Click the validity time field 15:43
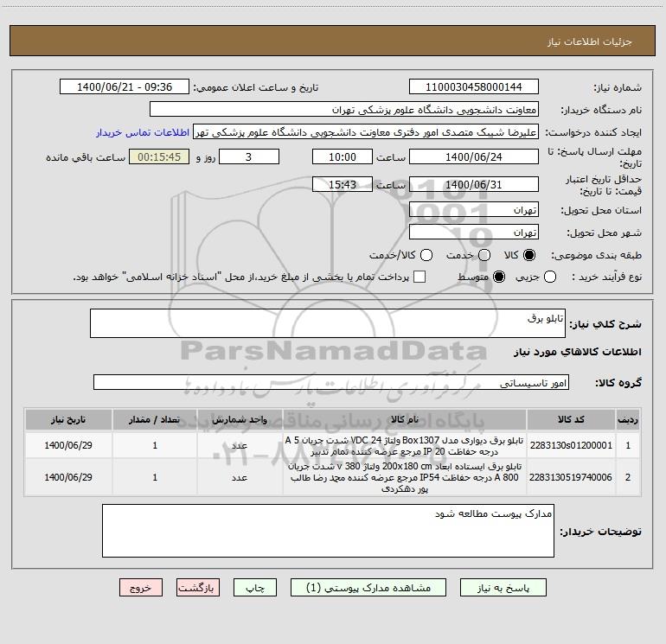Screen dimensions: 666x644 pos(343,184)
